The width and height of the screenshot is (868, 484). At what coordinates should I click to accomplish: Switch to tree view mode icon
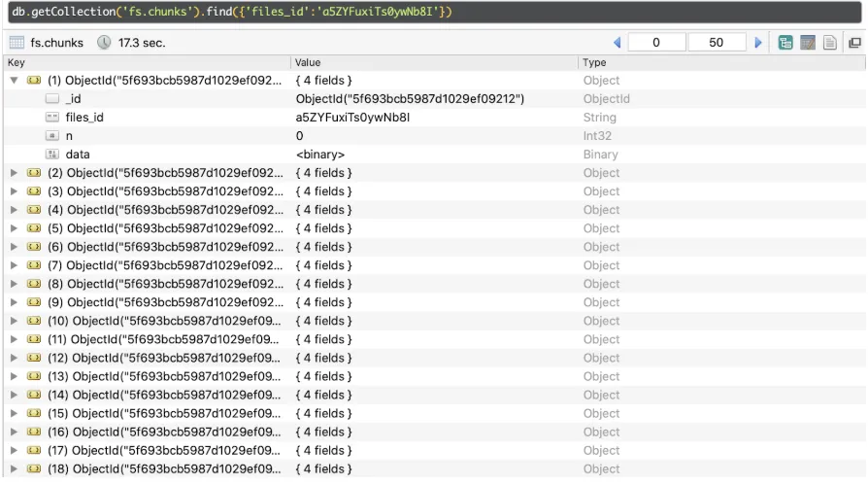(785, 43)
